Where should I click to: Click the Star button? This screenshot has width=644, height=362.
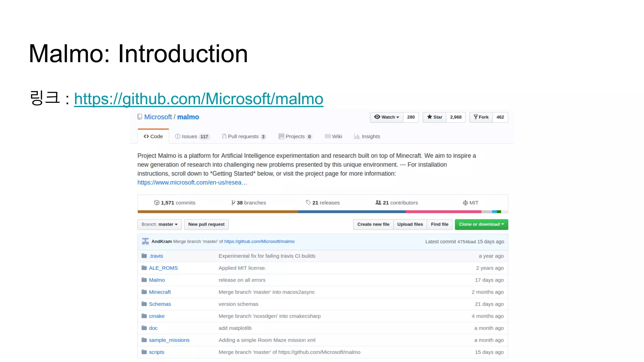tap(435, 117)
